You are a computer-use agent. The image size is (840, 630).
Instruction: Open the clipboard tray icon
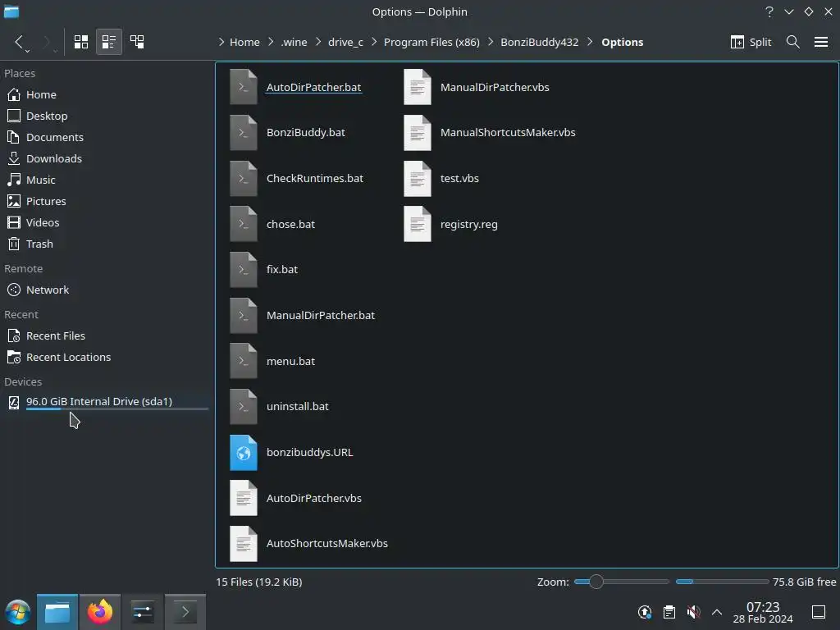click(669, 612)
